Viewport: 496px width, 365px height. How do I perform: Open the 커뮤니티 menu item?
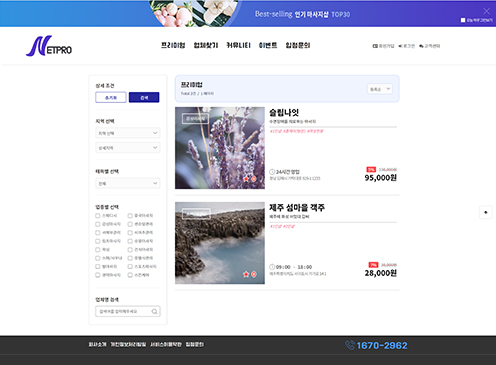(238, 45)
